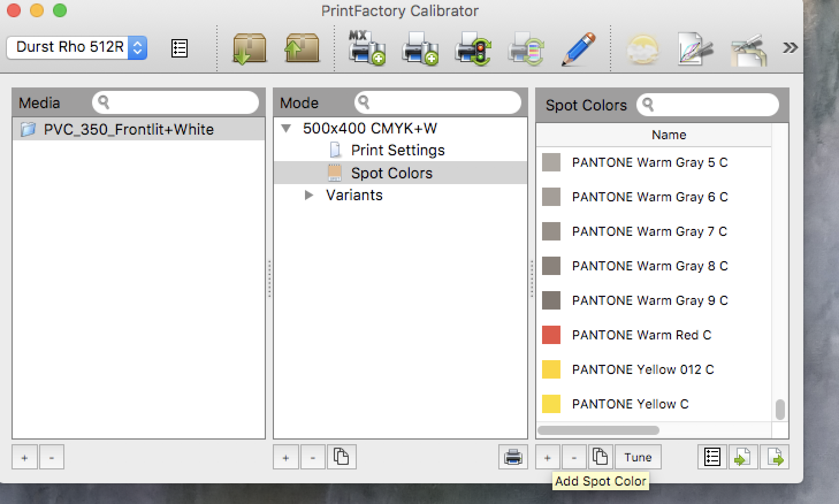Image resolution: width=839 pixels, height=504 pixels.
Task: Select PANTONE Warm Gray 8 C row
Action: (654, 266)
